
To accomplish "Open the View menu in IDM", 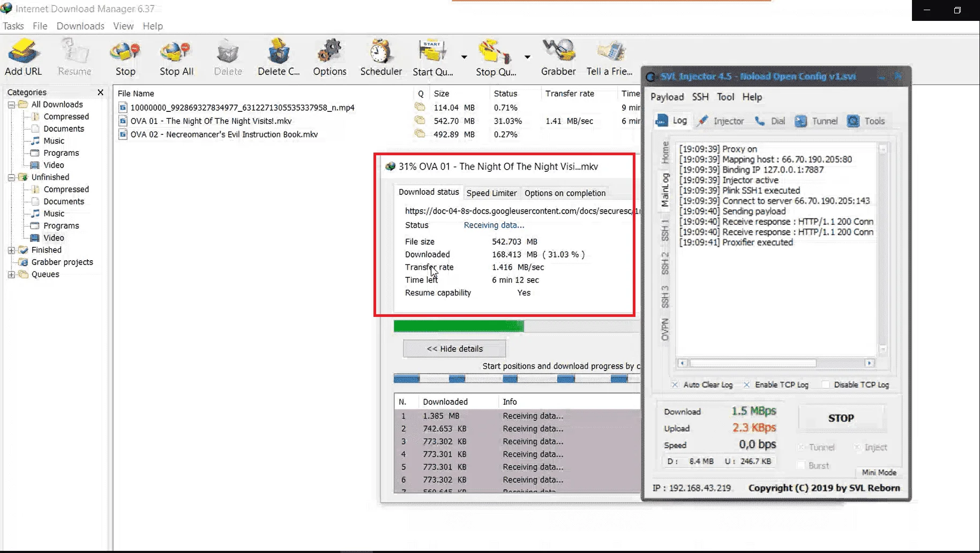I will tap(123, 26).
